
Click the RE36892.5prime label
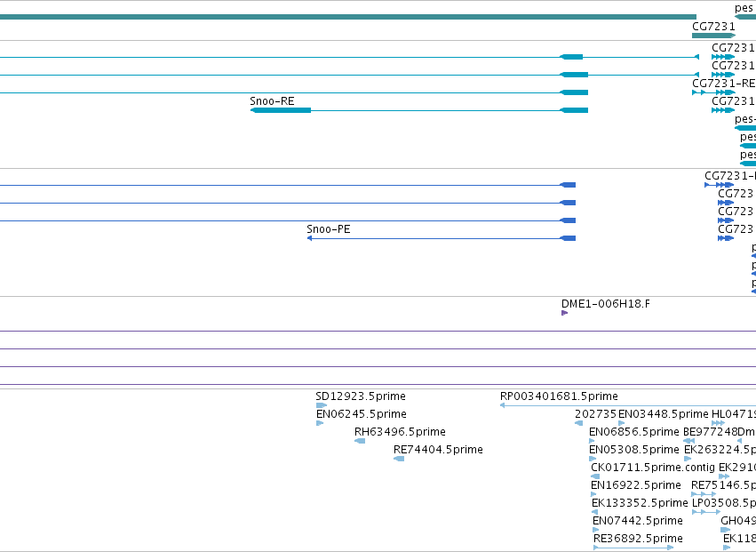click(638, 539)
